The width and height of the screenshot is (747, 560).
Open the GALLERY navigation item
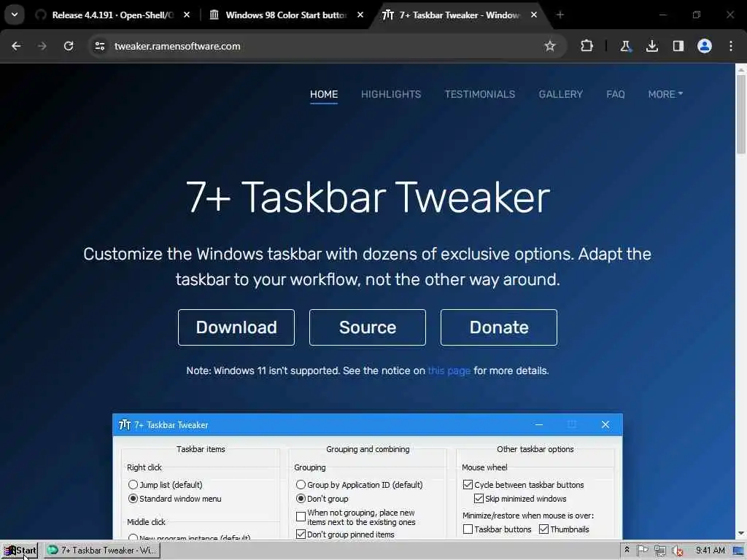pyautogui.click(x=561, y=94)
